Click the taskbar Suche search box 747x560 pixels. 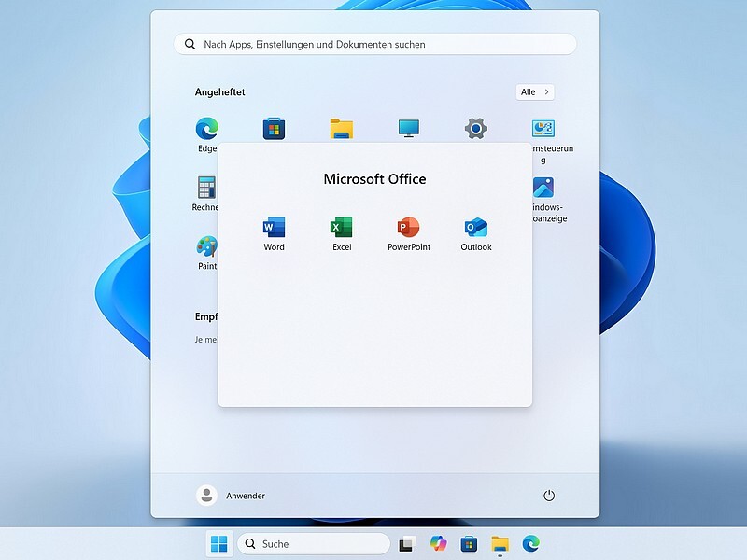pyautogui.click(x=314, y=544)
